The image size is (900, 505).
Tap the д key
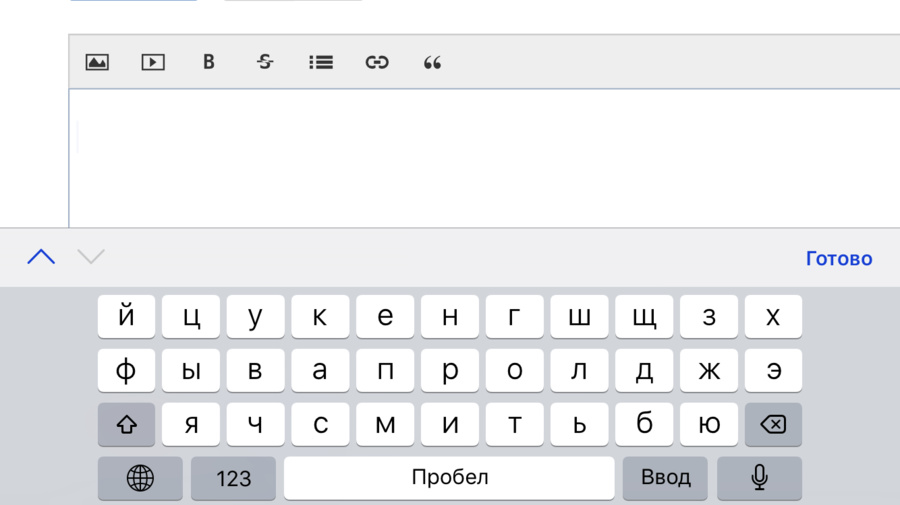[644, 371]
